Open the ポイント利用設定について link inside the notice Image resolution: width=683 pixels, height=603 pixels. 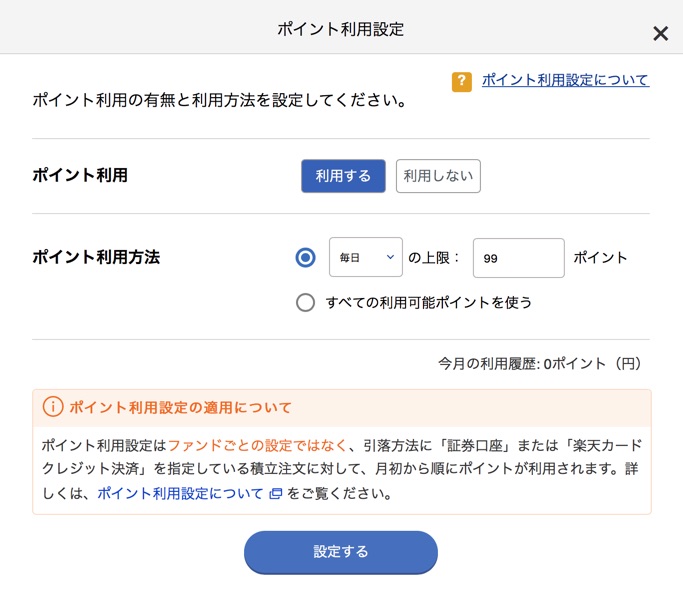point(180,493)
